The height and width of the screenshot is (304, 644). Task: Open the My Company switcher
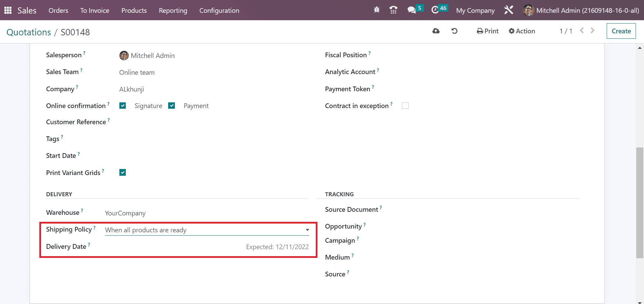475,10
